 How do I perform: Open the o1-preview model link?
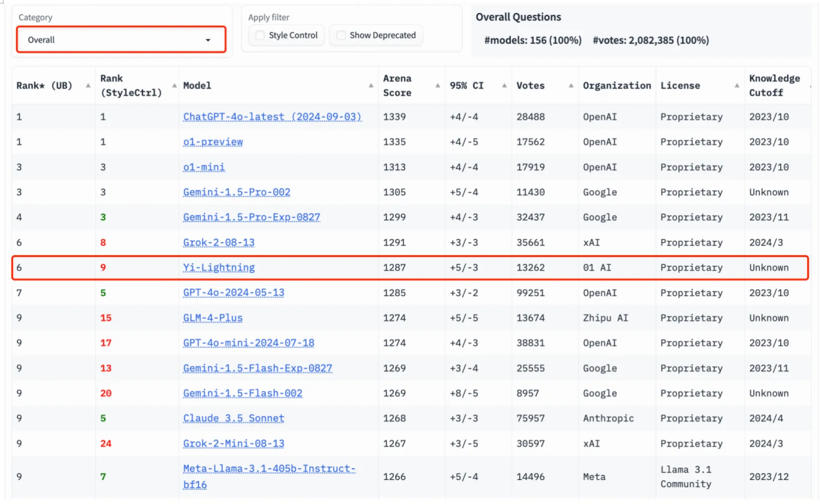213,142
